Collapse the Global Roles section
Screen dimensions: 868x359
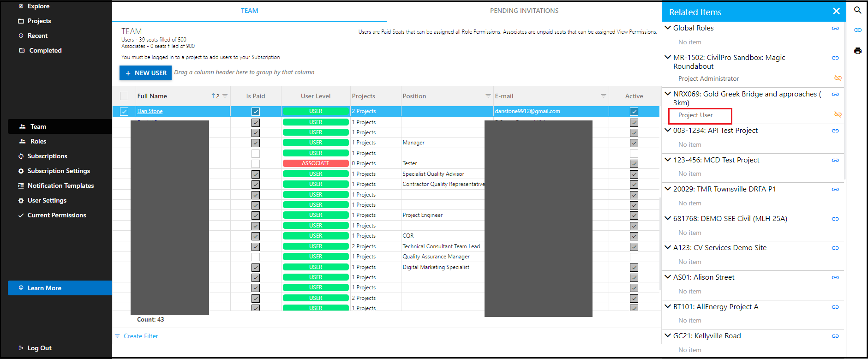point(668,28)
